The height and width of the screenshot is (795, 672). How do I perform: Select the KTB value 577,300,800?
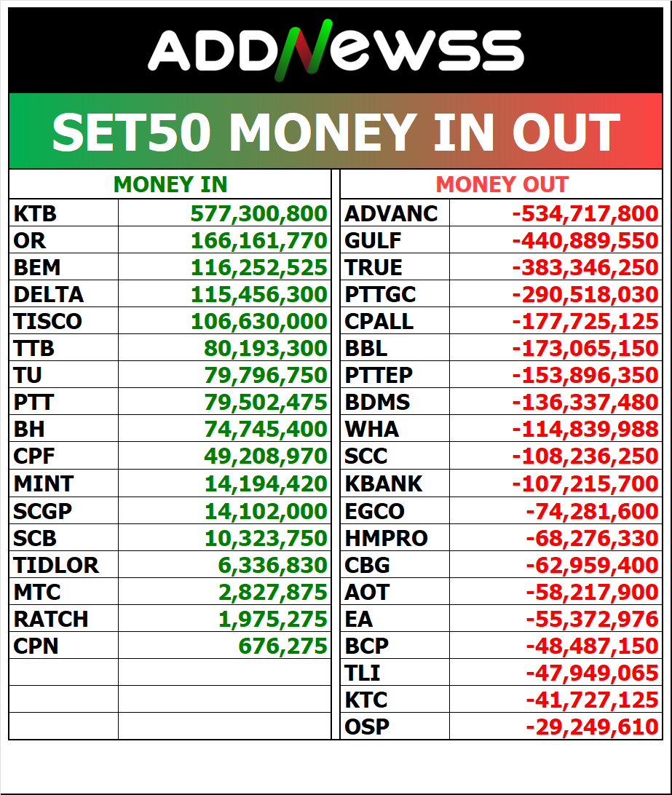(258, 214)
